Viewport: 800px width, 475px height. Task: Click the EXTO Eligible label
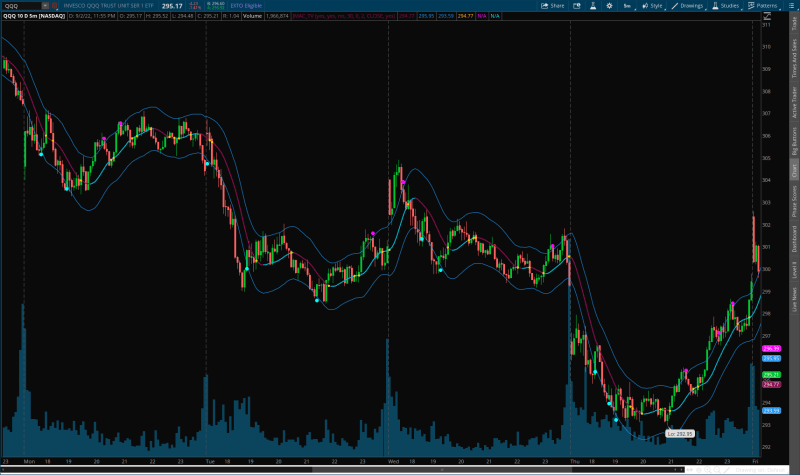[x=246, y=6]
